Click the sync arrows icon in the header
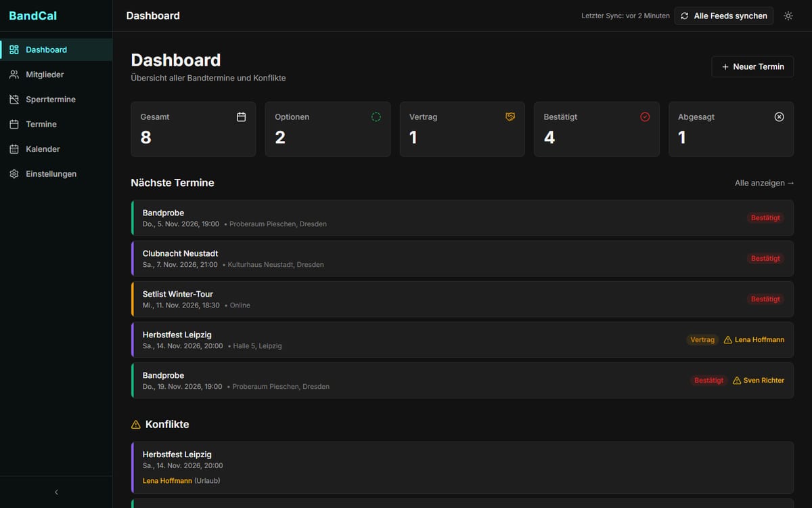 685,16
